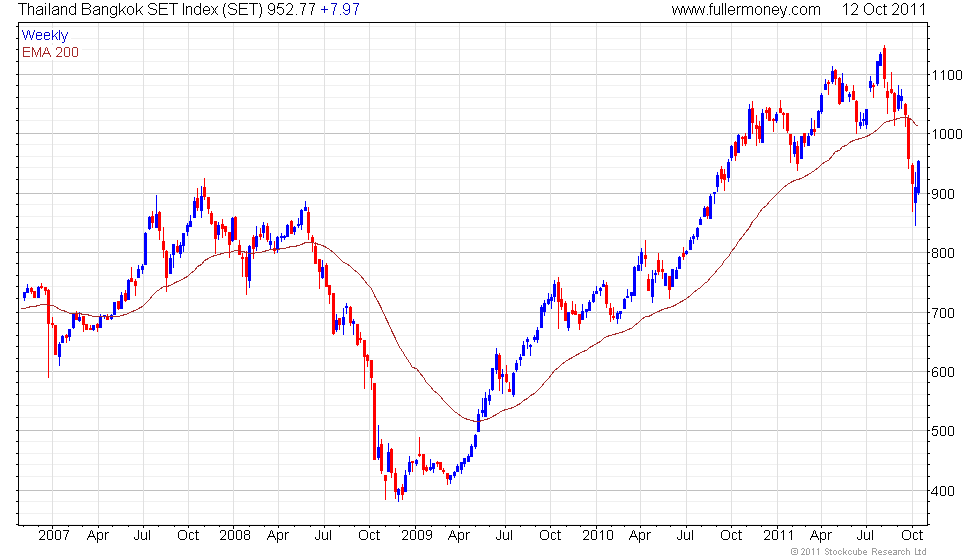Click the 2009 year label on time axis
Screen dimensions: 980x560
pos(417,536)
